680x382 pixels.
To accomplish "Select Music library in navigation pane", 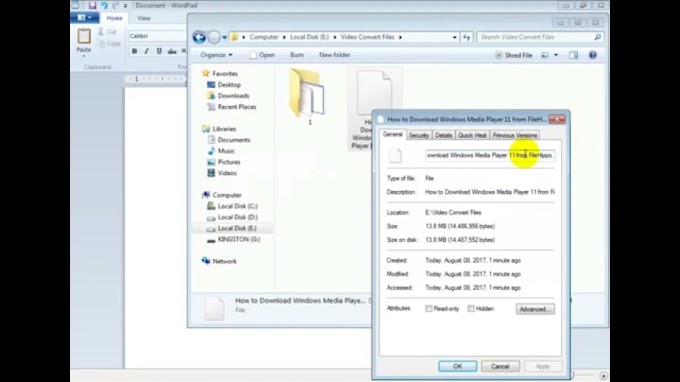I will pyautogui.click(x=221, y=151).
